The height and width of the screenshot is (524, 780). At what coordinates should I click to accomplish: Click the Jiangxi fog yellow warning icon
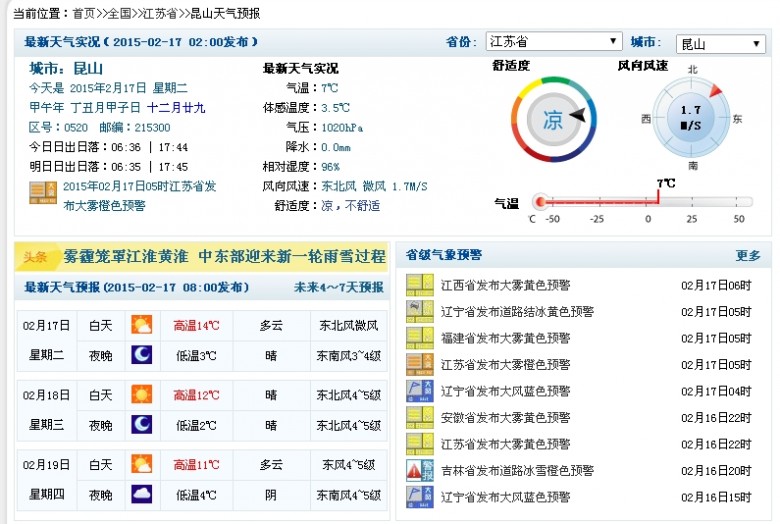(x=420, y=285)
